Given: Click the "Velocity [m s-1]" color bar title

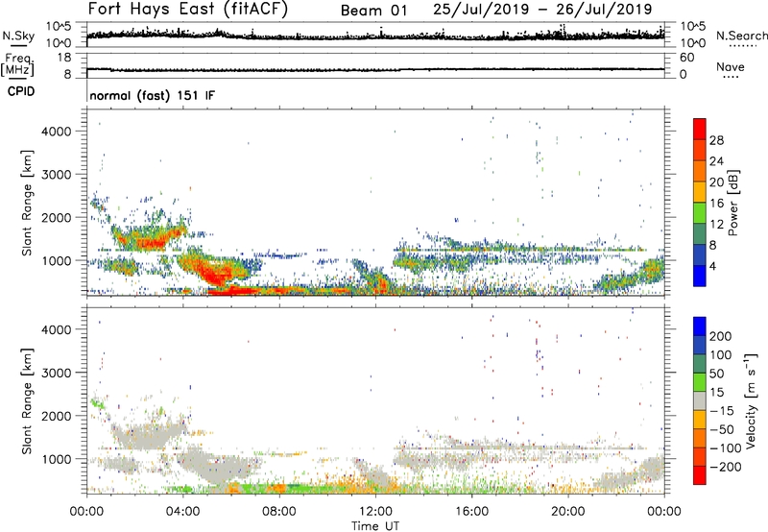Looking at the screenshot, I should coord(750,400).
